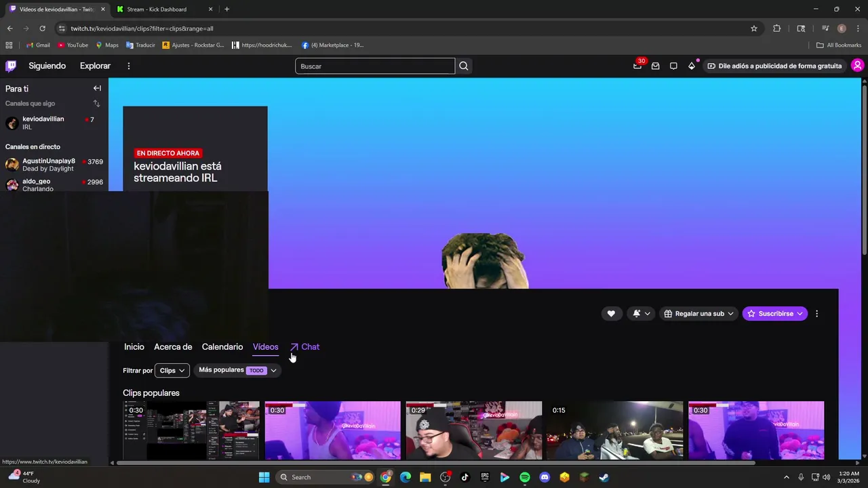The height and width of the screenshot is (488, 868).
Task: Open Chrome three-dot menu
Action: pyautogui.click(x=858, y=28)
